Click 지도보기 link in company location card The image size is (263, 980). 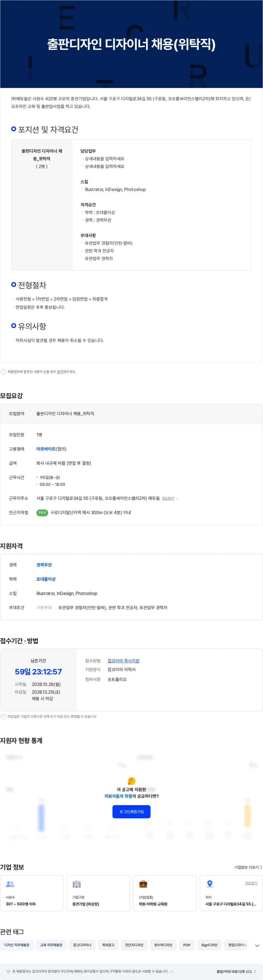point(251,883)
